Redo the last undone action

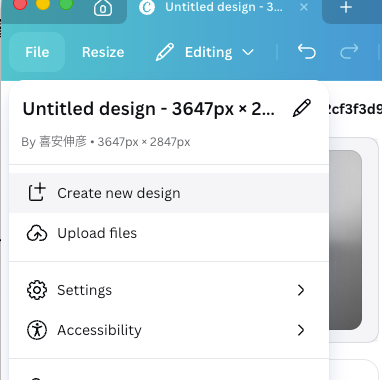point(349,52)
